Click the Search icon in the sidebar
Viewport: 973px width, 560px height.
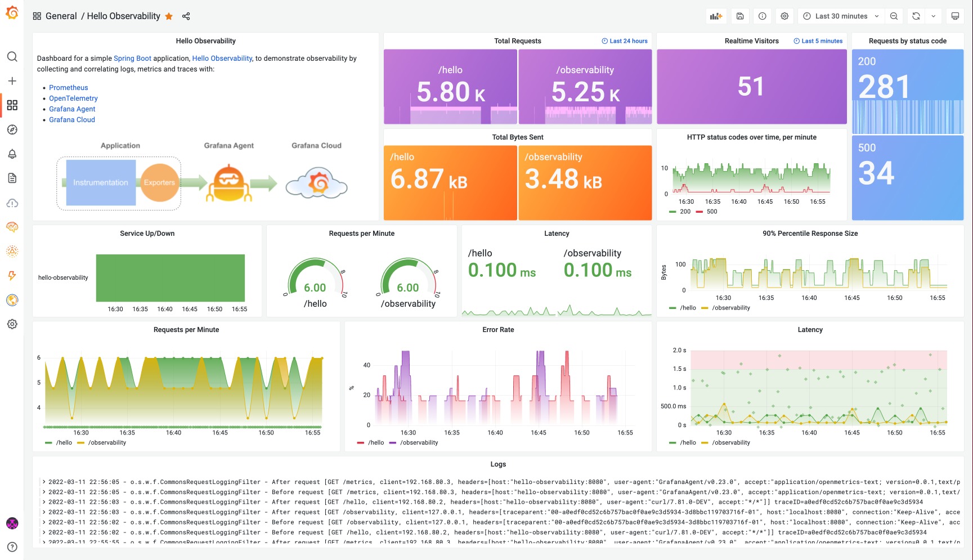(x=12, y=56)
